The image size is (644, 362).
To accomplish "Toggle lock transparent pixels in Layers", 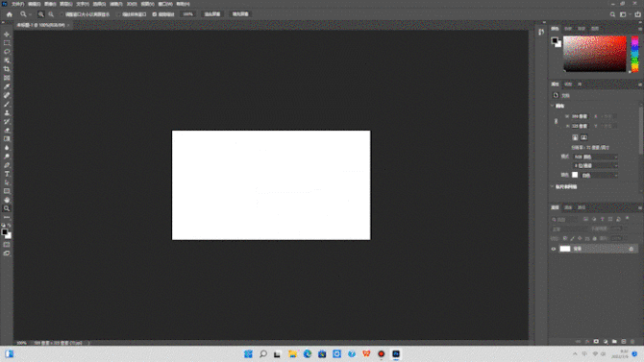I will (565, 238).
